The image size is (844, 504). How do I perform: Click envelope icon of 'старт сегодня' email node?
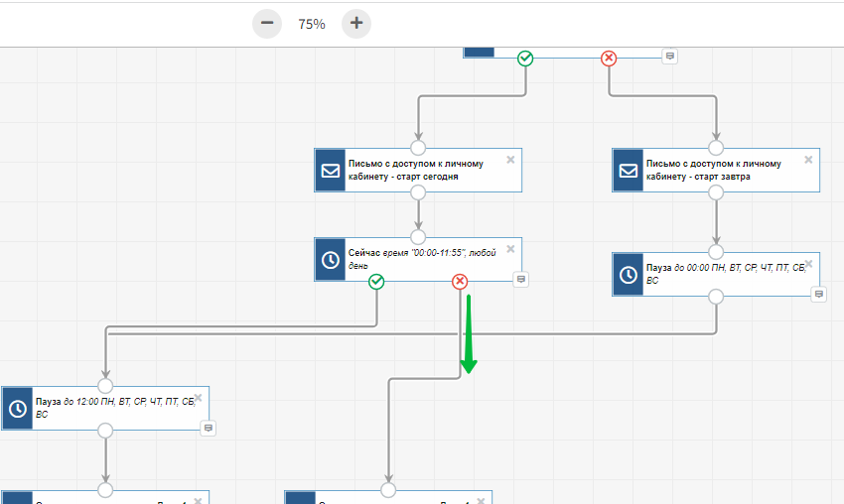click(x=330, y=170)
